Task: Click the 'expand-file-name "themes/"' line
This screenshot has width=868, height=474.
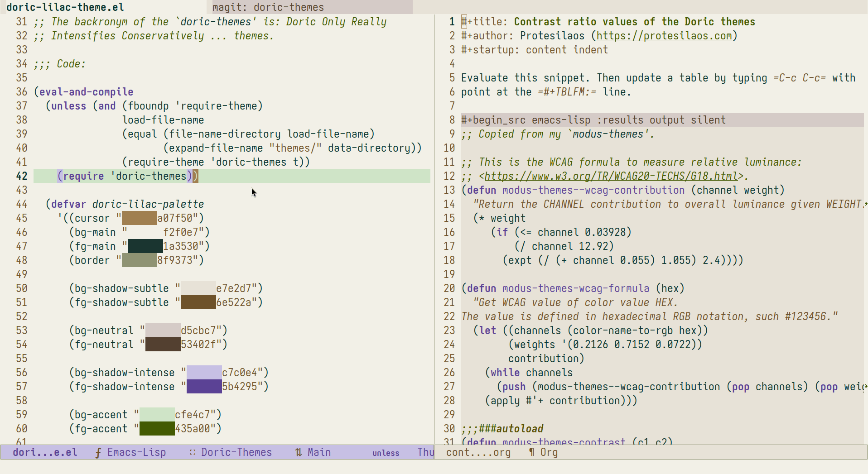Action: click(292, 148)
